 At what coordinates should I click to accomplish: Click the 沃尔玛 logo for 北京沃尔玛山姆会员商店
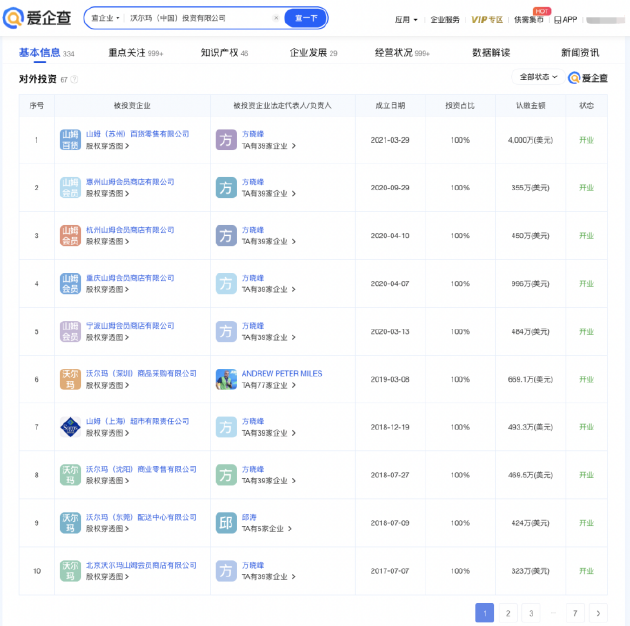tap(70, 571)
